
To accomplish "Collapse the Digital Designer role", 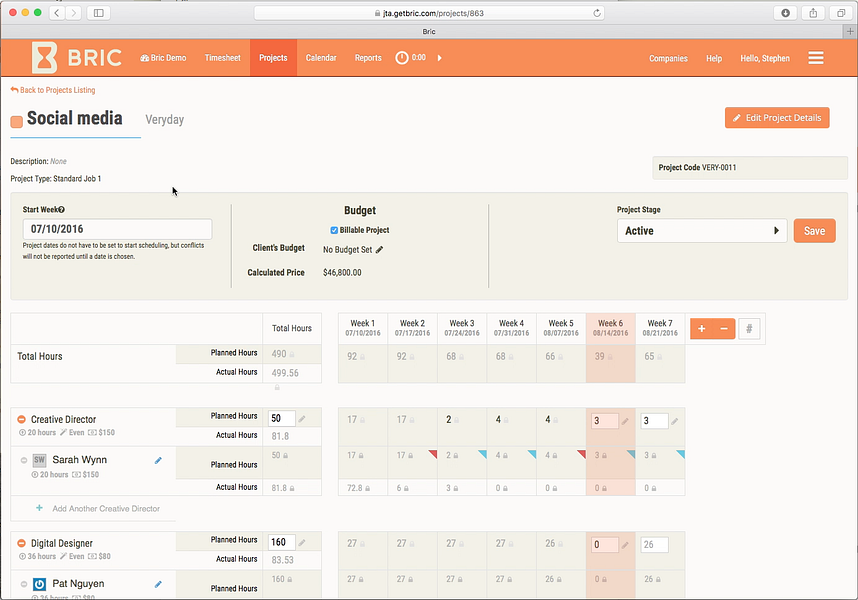I will [x=21, y=544].
